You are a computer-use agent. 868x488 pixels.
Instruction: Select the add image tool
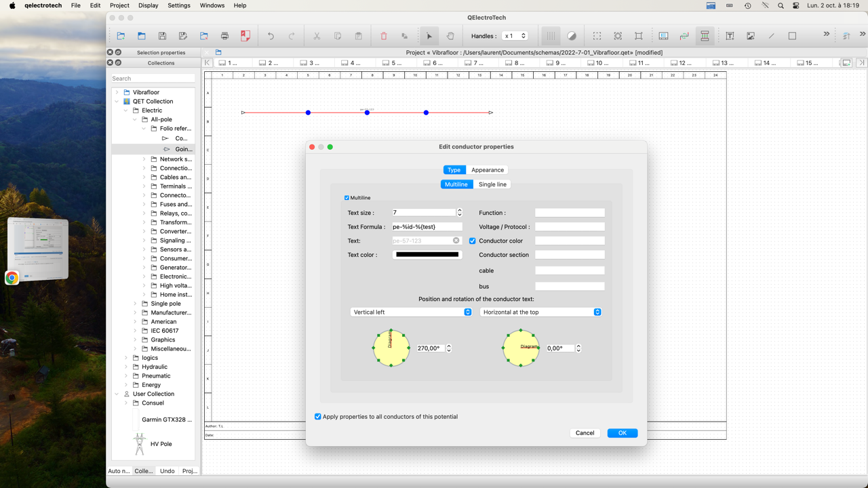click(x=751, y=36)
